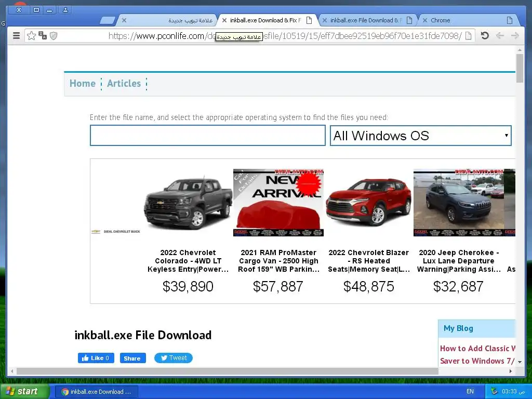
Task: Close the inkball.exe File Download tab
Action: [x=324, y=20]
